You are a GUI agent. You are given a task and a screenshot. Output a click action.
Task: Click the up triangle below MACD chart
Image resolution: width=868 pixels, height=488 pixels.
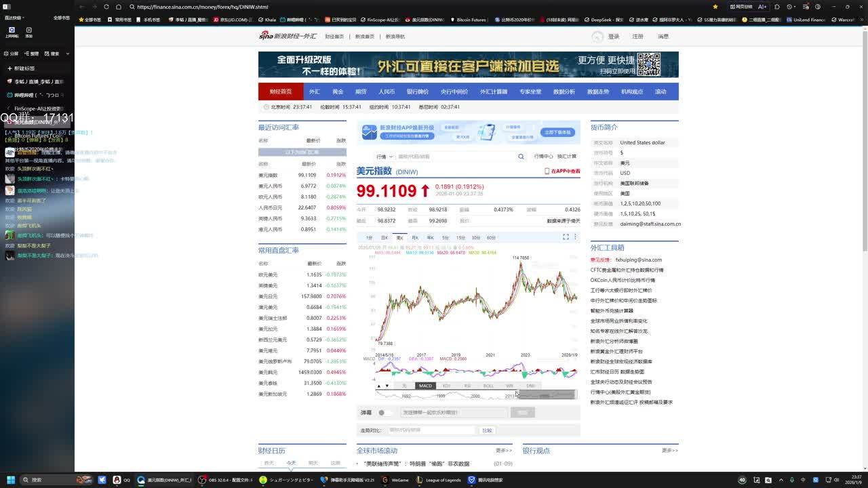(x=378, y=386)
